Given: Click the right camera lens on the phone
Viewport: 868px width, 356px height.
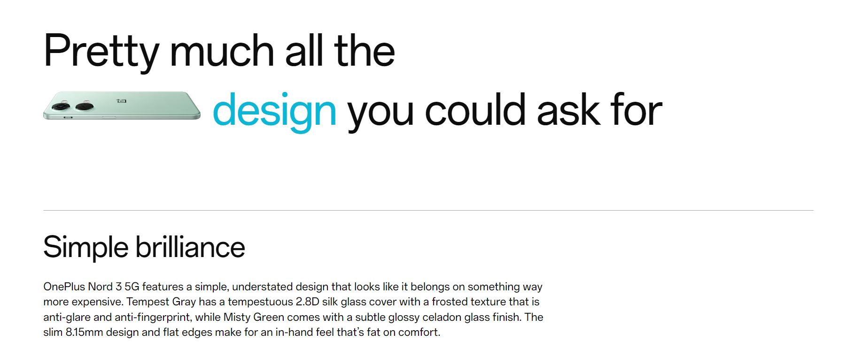Looking at the screenshot, I should (85, 107).
